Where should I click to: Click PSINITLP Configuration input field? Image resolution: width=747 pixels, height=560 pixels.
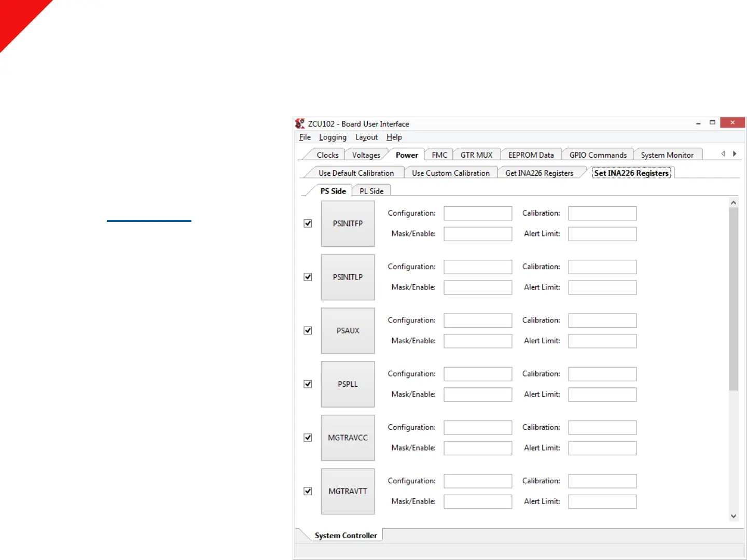click(x=478, y=267)
